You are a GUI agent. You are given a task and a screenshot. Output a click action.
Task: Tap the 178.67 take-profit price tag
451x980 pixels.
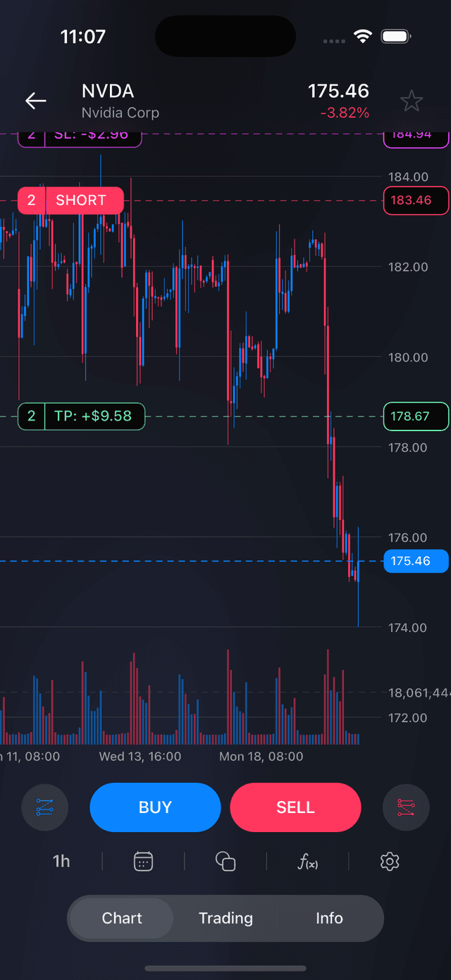point(416,416)
